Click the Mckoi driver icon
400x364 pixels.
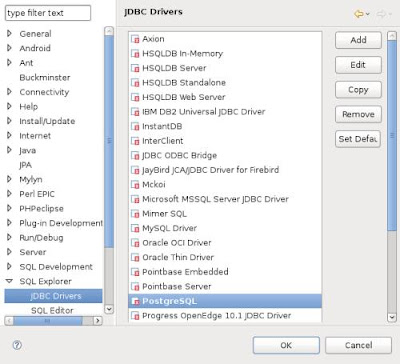coord(135,185)
